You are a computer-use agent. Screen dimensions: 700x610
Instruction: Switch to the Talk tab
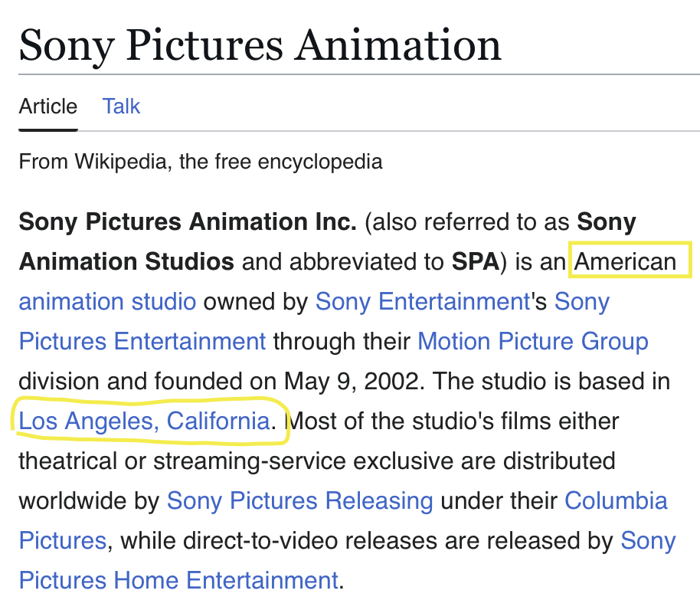coord(121,106)
